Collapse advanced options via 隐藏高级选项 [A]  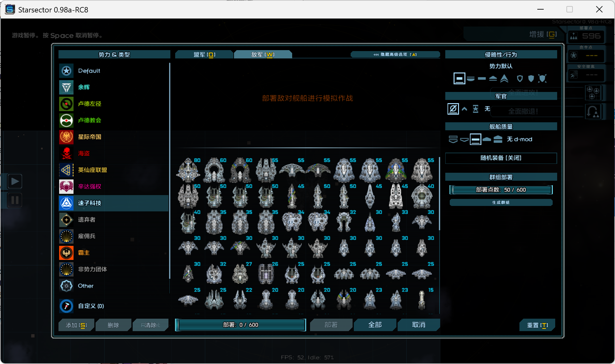click(395, 55)
